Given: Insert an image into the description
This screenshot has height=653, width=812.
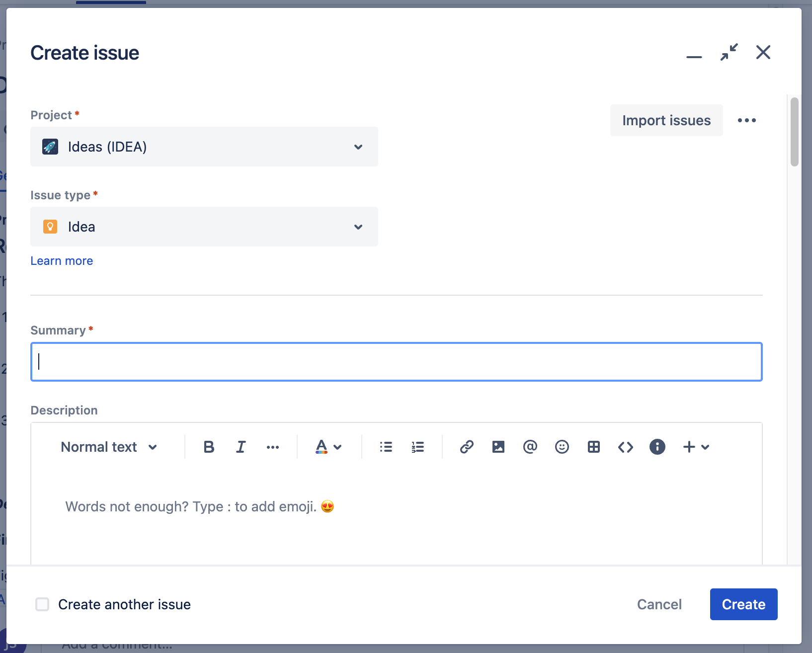Looking at the screenshot, I should point(498,447).
